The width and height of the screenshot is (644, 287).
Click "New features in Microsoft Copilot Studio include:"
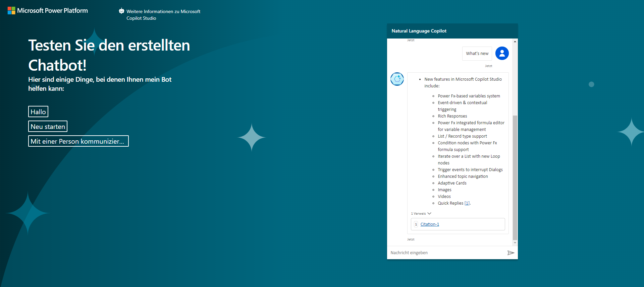tap(463, 83)
